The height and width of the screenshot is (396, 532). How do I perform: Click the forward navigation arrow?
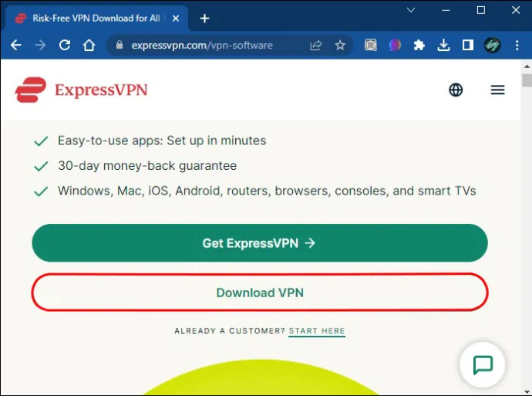[x=40, y=45]
